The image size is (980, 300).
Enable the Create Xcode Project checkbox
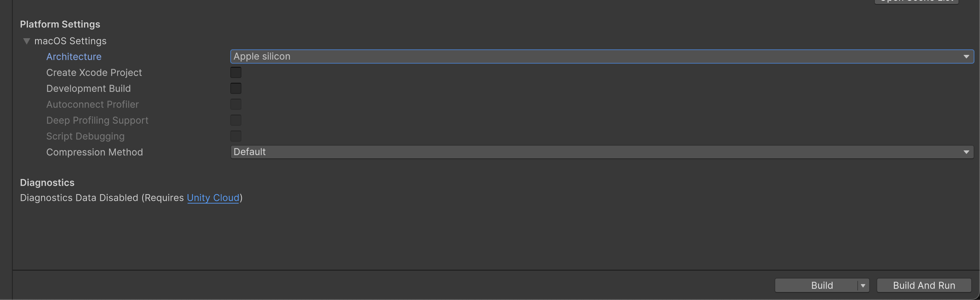pyautogui.click(x=236, y=72)
